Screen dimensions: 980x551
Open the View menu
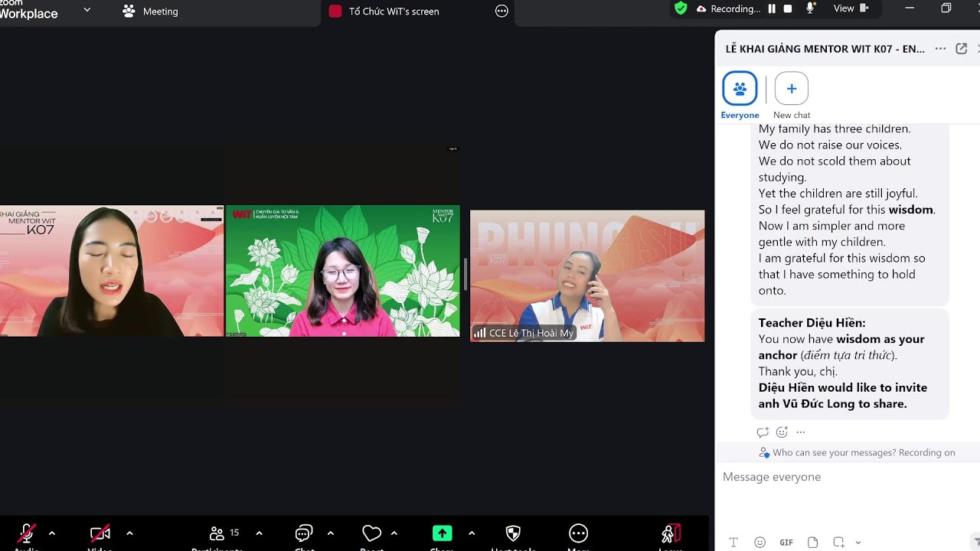pos(851,8)
